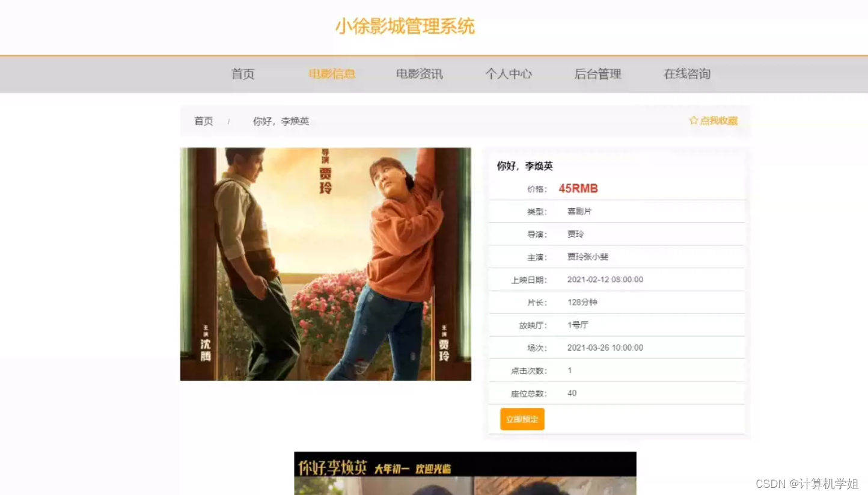
Task: Open 在线咨询 online consultation page
Action: [x=686, y=74]
